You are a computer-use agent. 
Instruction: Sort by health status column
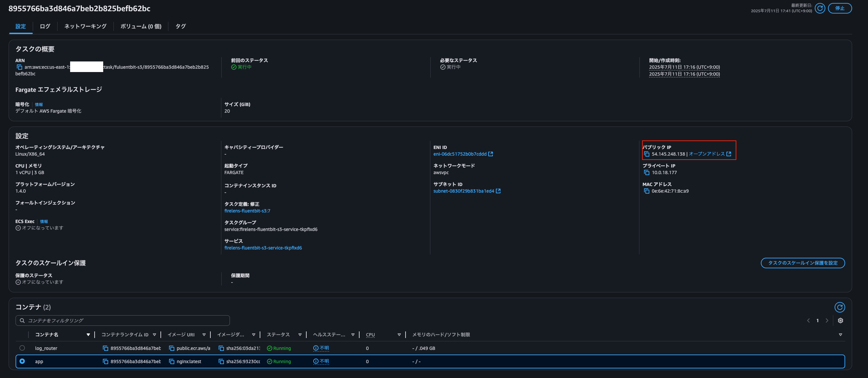tap(353, 335)
